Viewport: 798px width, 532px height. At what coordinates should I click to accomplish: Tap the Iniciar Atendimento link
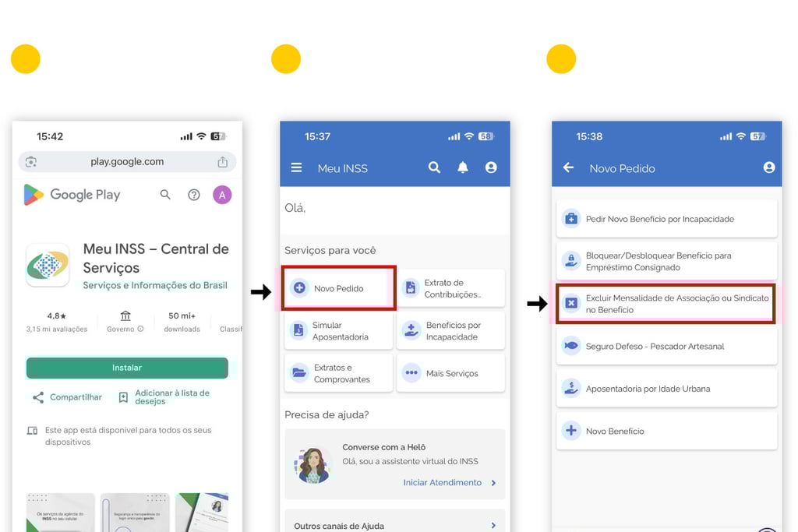(450, 483)
